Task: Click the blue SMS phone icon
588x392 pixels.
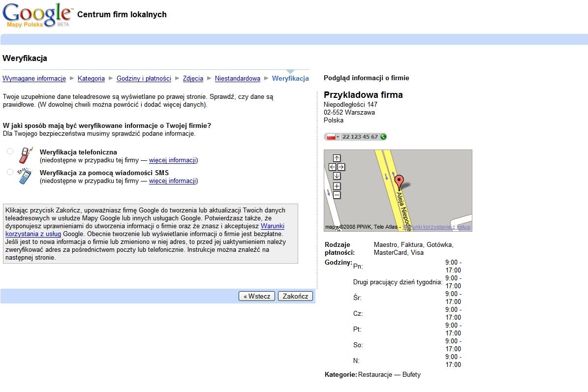Action: pyautogui.click(x=25, y=176)
